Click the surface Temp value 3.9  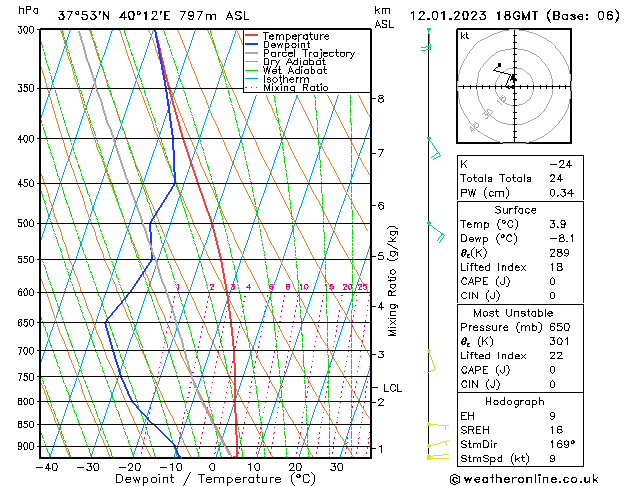558,224
